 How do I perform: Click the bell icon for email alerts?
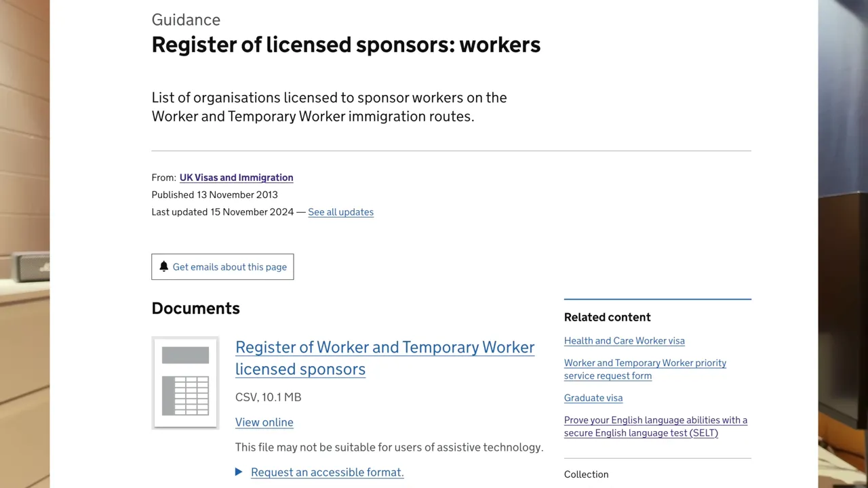pyautogui.click(x=163, y=266)
